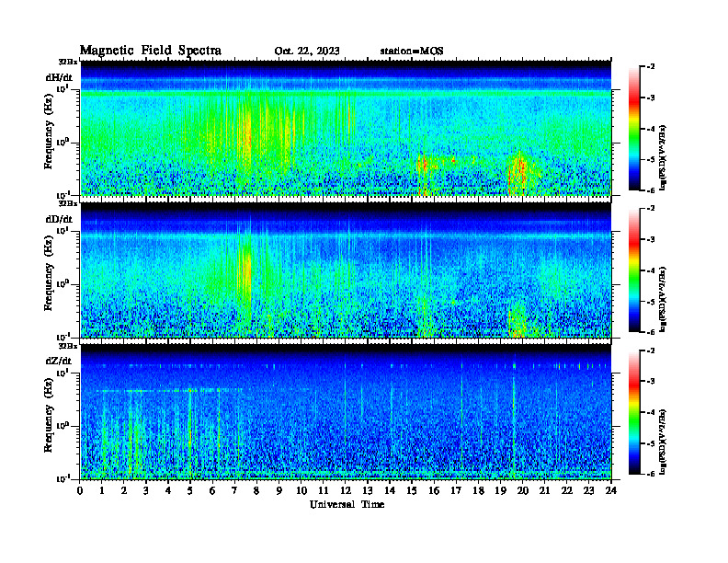Click hour tick label 8 on the time axis
Viewport: 728px width, 563px height.
[x=256, y=490]
